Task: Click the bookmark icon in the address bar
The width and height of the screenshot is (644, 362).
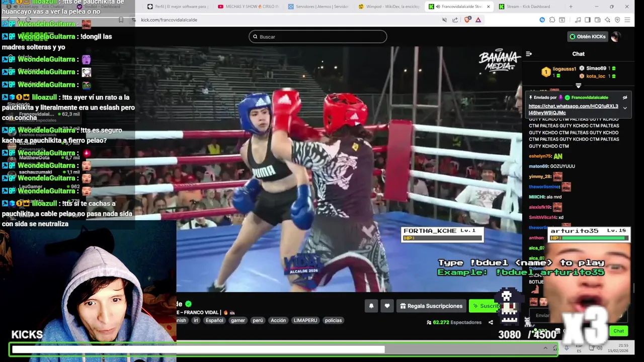Action: tap(121, 20)
